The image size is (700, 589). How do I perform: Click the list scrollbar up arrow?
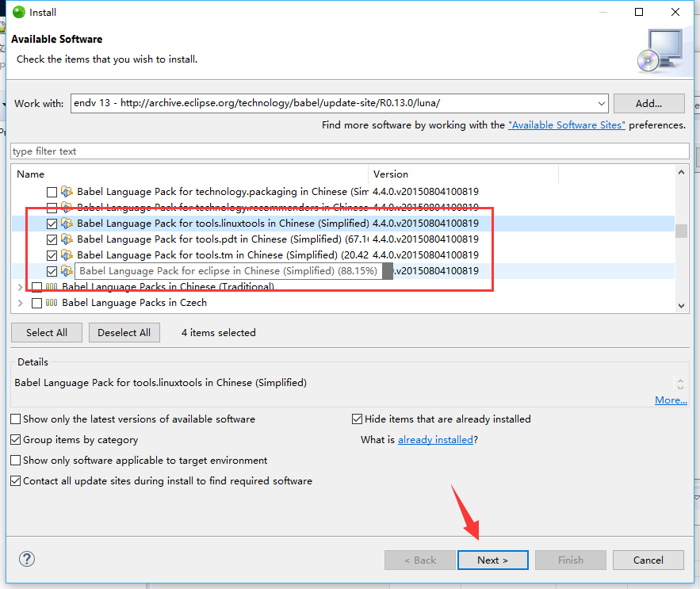pos(681,172)
